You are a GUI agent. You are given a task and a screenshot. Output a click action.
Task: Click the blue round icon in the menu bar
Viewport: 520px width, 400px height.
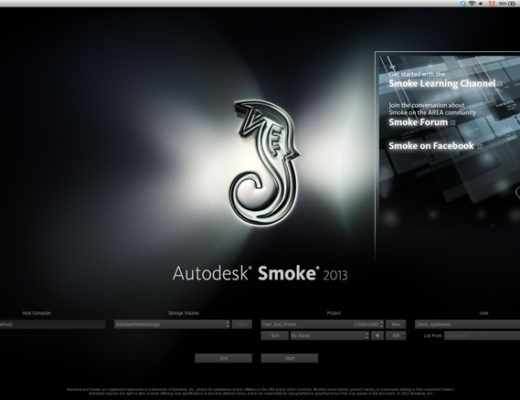point(463,3)
